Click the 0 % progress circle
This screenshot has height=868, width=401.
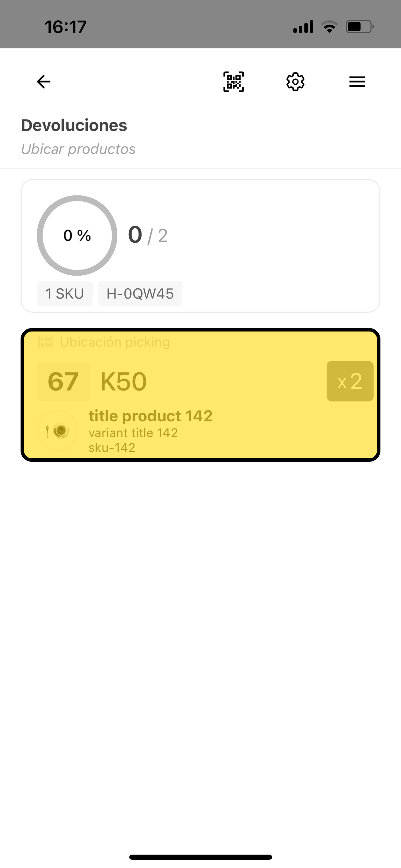point(77,236)
